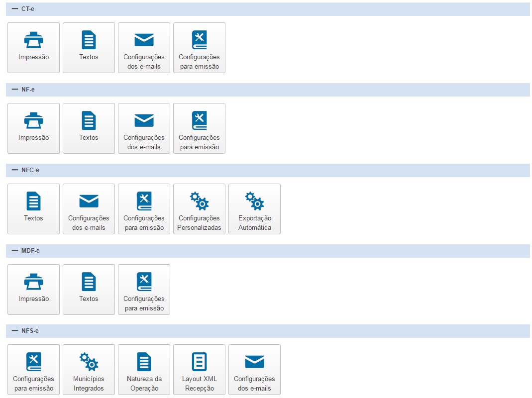The height and width of the screenshot is (398, 532).
Task: Open Natureza da Operação in NFS-e
Action: click(144, 370)
